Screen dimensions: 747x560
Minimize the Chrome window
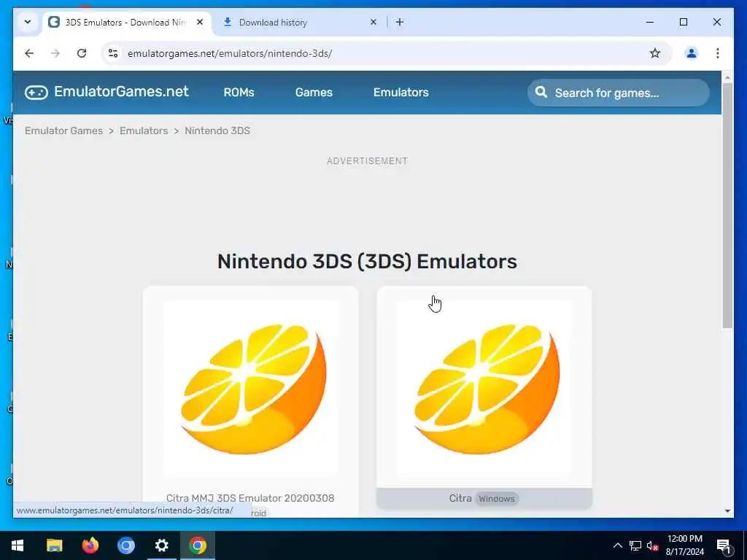pyautogui.click(x=650, y=22)
